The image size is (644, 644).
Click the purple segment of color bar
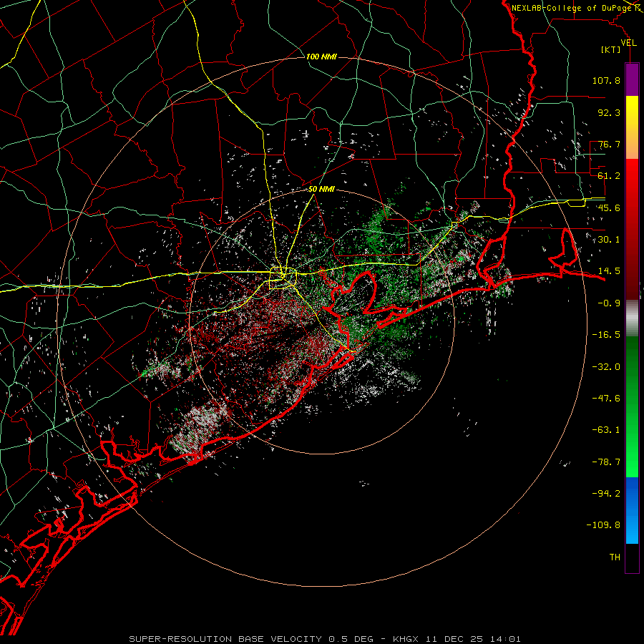pyautogui.click(x=632, y=79)
